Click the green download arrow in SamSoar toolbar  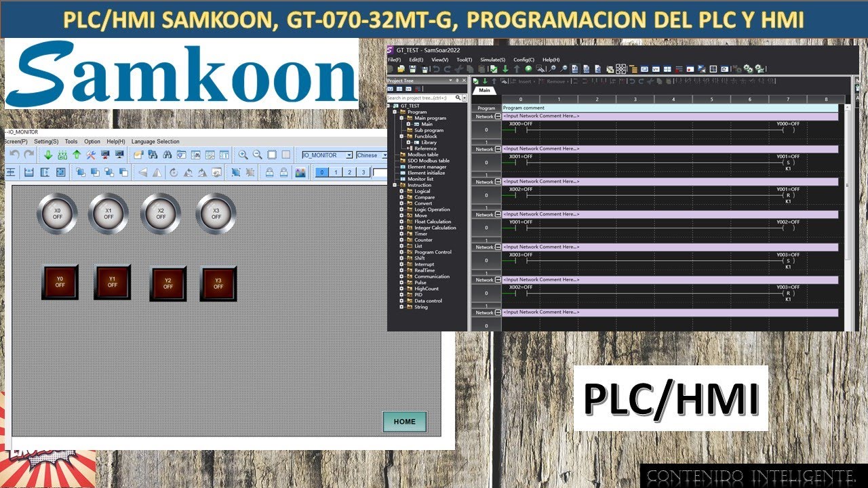coord(505,68)
